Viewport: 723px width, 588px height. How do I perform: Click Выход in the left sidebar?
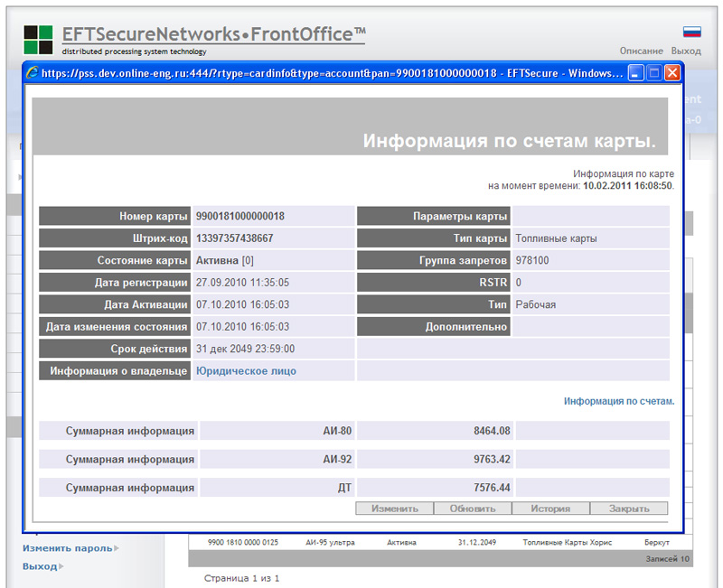click(40, 566)
